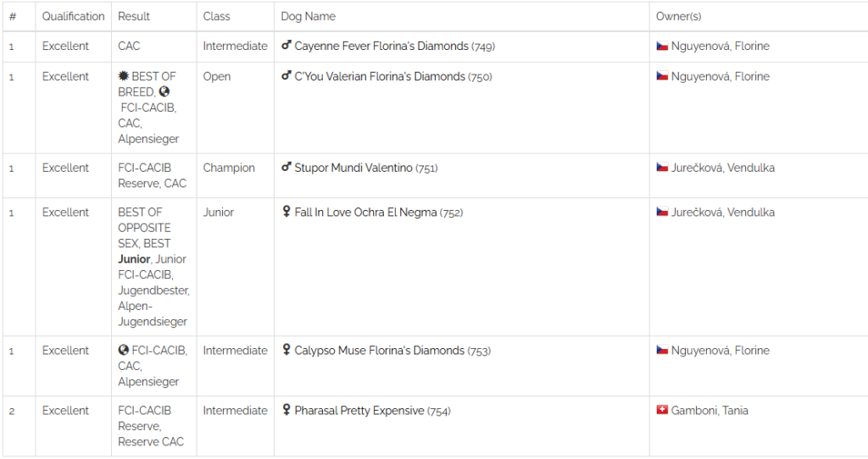Select Fall In Love Ochra El Negma
This screenshot has width=868, height=459.
(x=365, y=212)
